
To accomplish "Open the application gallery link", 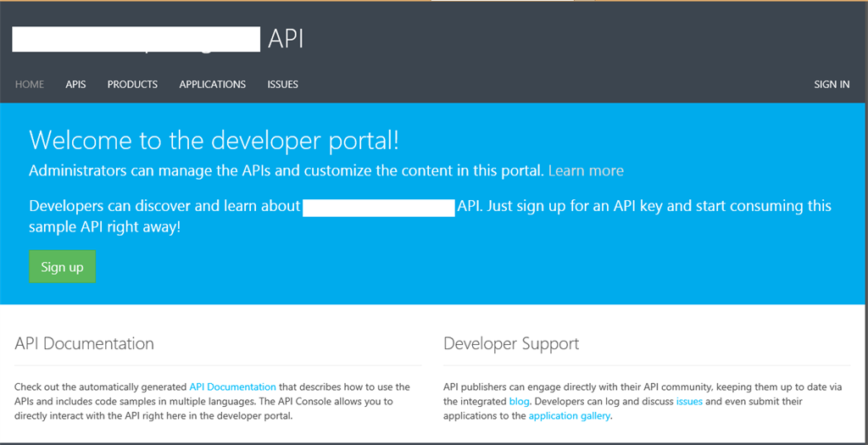I will (x=569, y=416).
